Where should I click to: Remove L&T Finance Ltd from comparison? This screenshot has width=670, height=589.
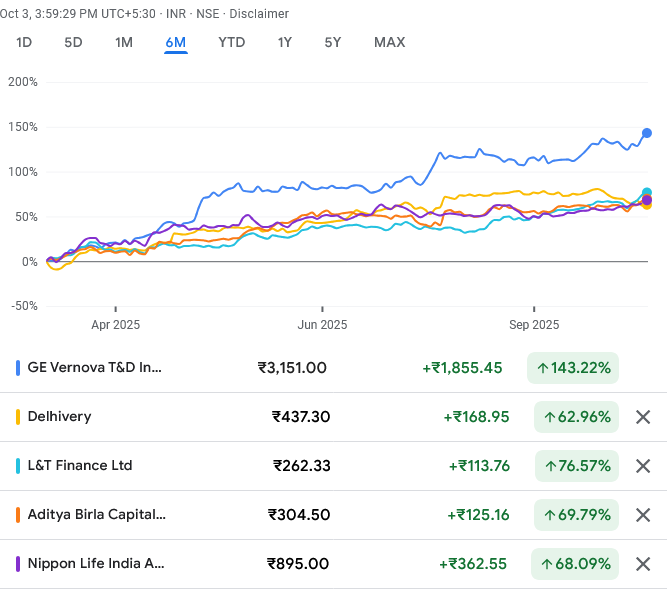(643, 466)
